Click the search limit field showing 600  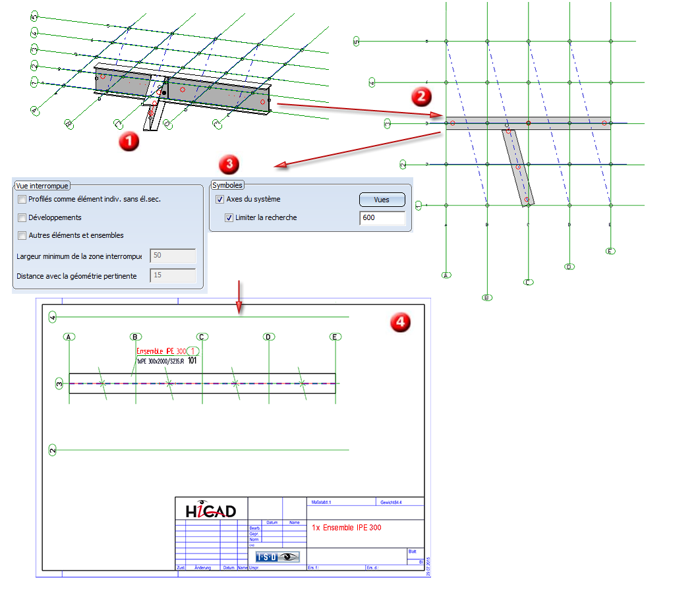[x=382, y=218]
